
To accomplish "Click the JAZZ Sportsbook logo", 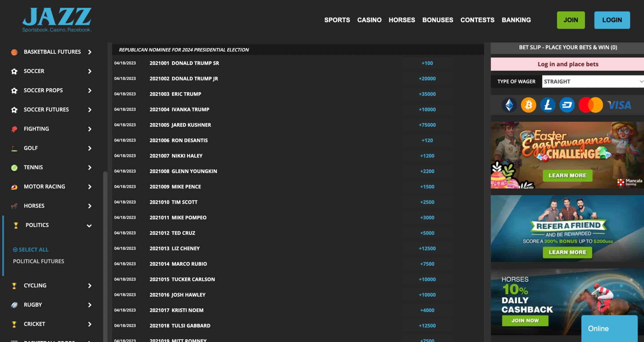I will pyautogui.click(x=57, y=20).
